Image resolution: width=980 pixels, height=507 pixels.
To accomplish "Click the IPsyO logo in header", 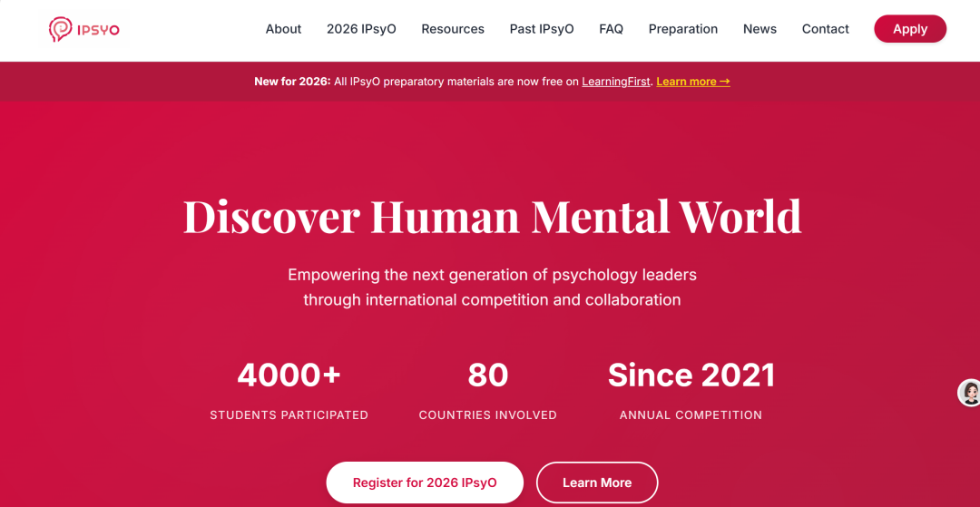I will point(84,29).
